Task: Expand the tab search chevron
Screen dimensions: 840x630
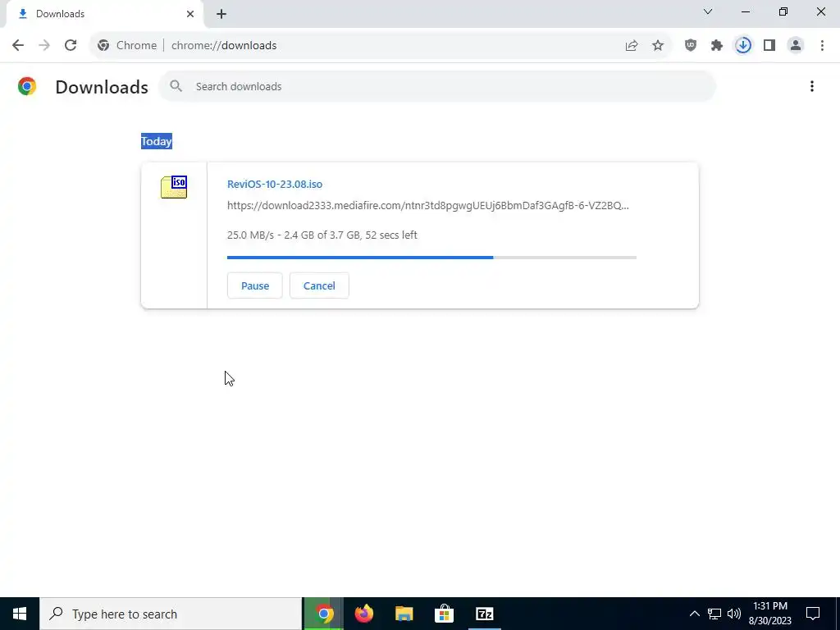Action: [708, 11]
